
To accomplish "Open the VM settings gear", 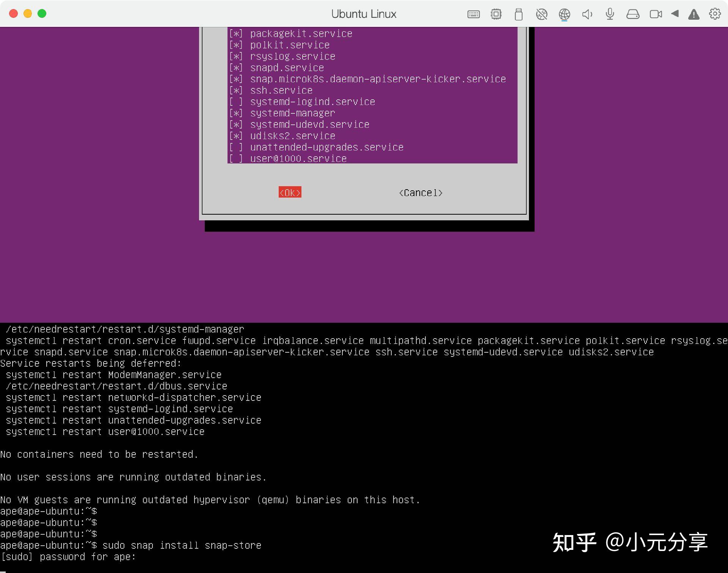I will point(715,14).
